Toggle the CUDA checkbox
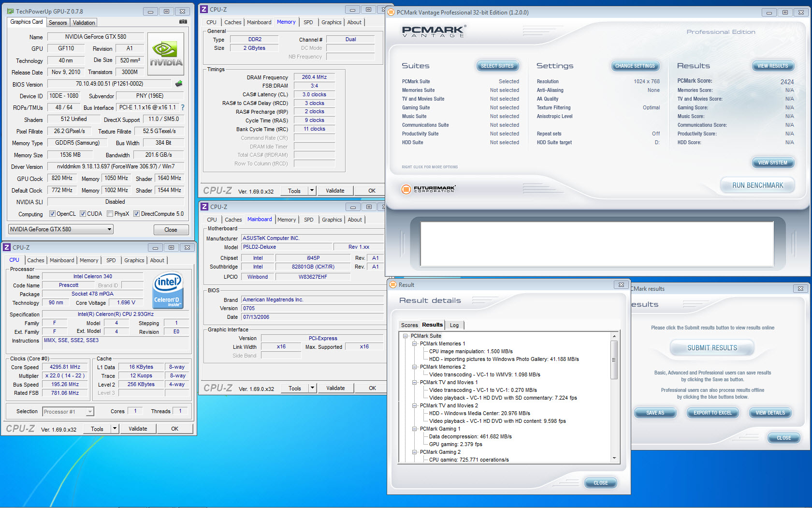 click(83, 214)
